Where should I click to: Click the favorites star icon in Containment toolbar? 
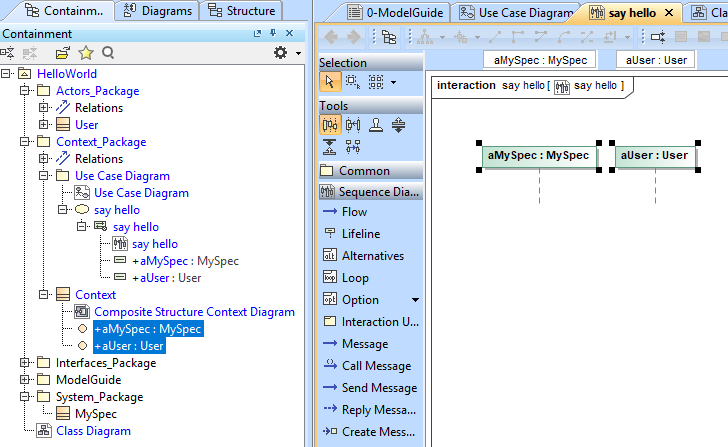(x=86, y=53)
